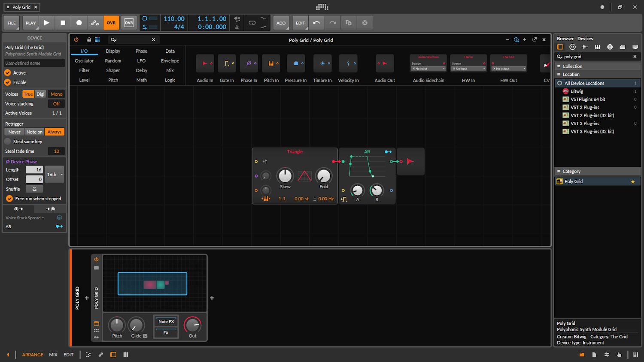Expand the Collection section in browser
Screen dimensions: 644x362
[x=597, y=66]
